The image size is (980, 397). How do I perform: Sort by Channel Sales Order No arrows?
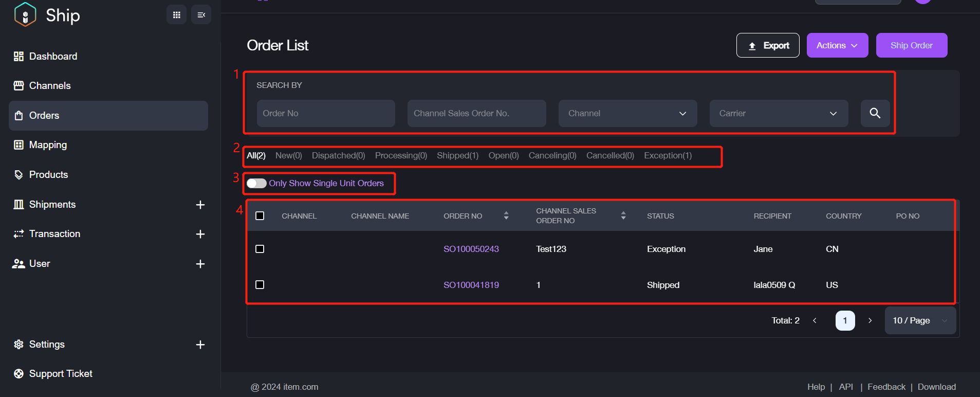(623, 215)
